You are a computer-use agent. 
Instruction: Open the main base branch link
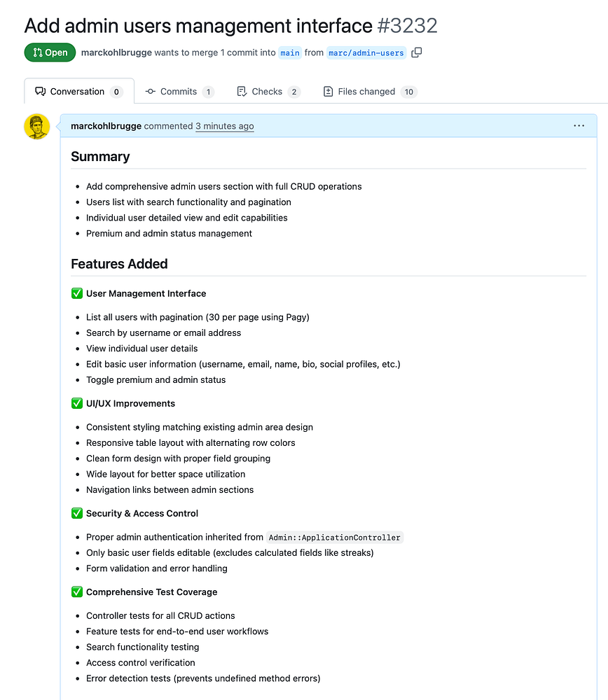point(290,52)
